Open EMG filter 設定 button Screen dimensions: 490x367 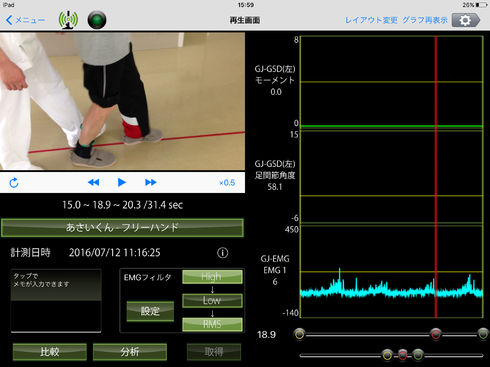(x=150, y=311)
